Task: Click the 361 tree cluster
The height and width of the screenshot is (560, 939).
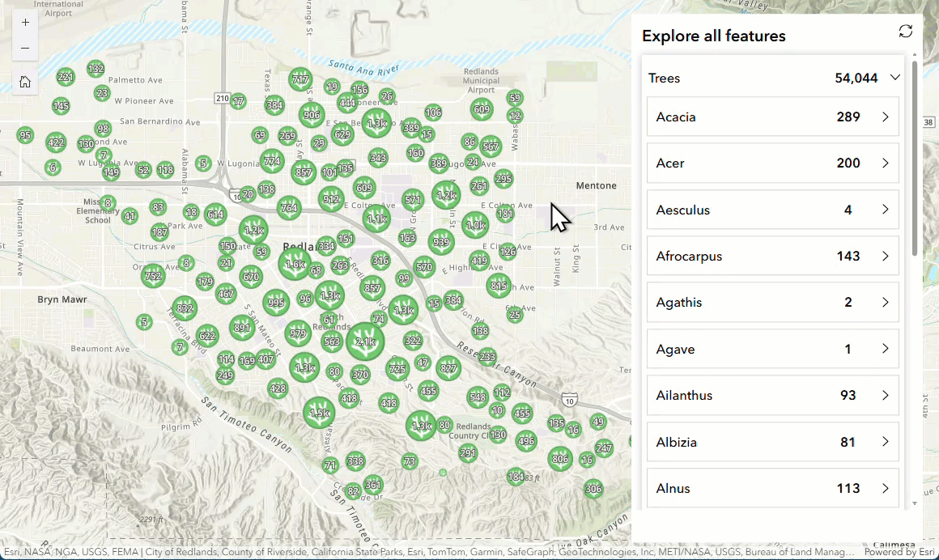Action: (x=373, y=485)
